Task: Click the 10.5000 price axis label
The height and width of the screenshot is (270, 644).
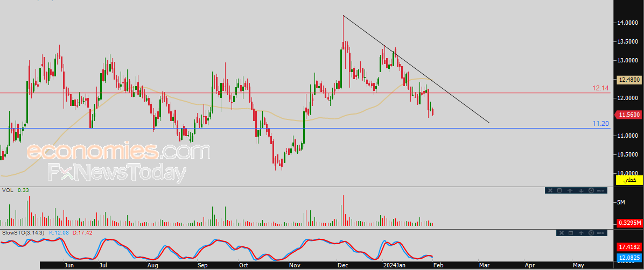Action: point(626,154)
